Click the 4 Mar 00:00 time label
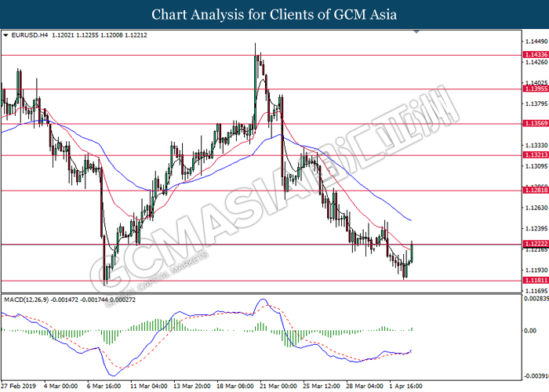 (60, 386)
